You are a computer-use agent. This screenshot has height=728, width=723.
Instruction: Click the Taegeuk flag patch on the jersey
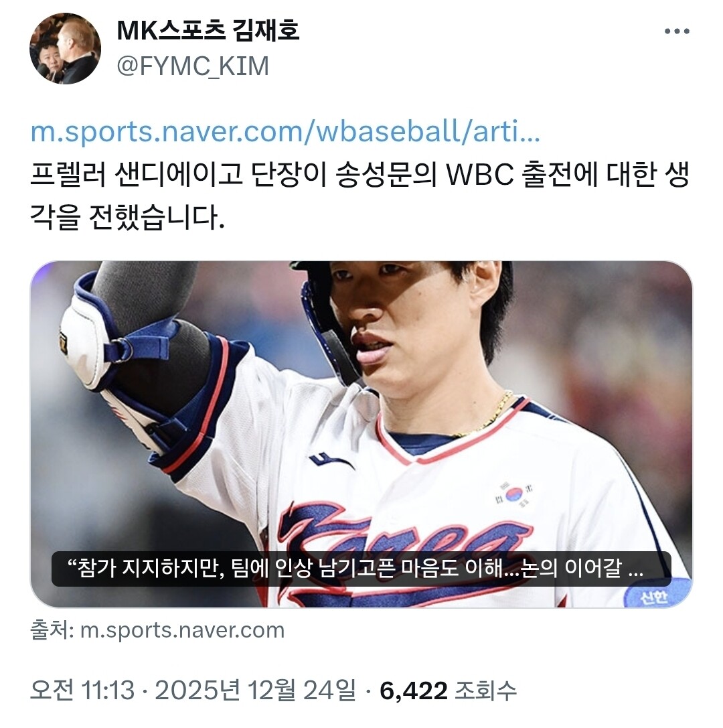click(x=514, y=494)
